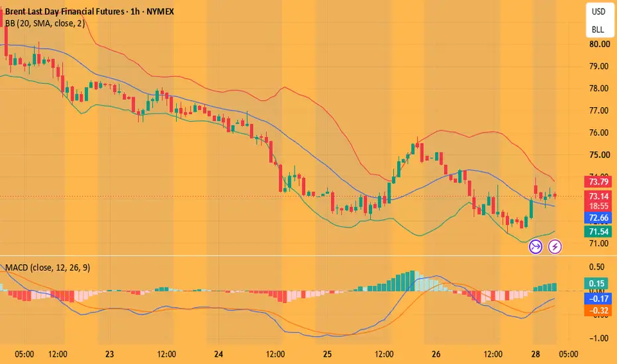Click the 75.00 price axis label
This screenshot has height=364, width=617.
(x=599, y=155)
